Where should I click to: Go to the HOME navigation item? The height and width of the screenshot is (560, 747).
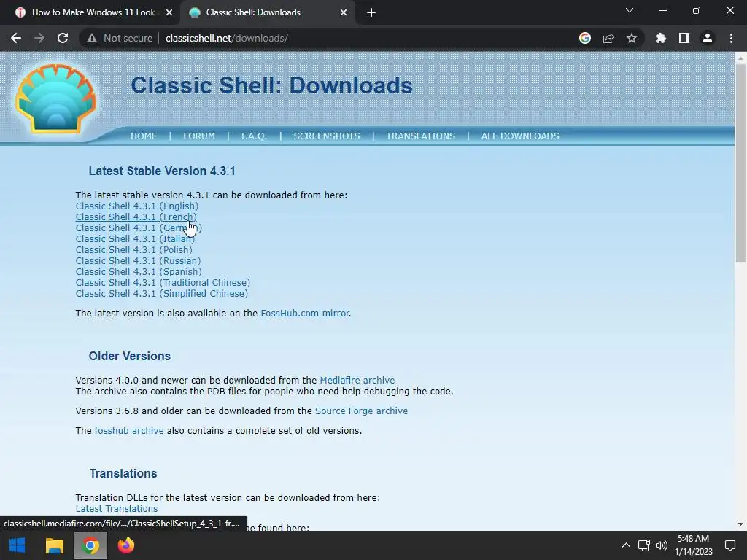tap(144, 136)
